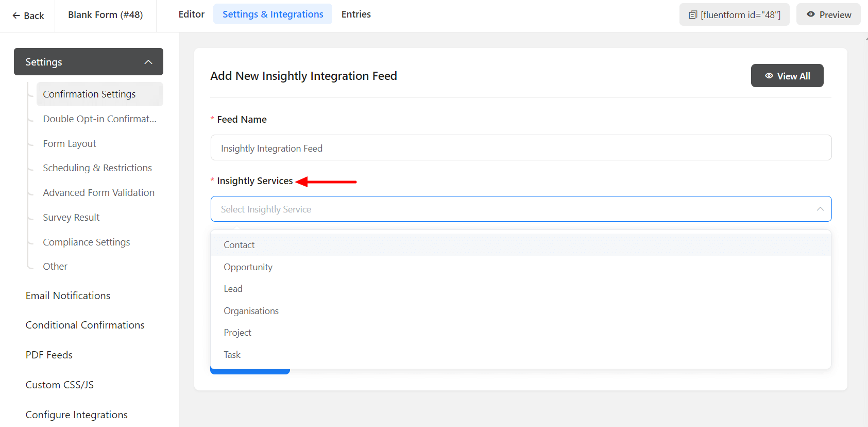Click the eye icon on Preview
The width and height of the screenshot is (868, 427).
click(x=810, y=14)
